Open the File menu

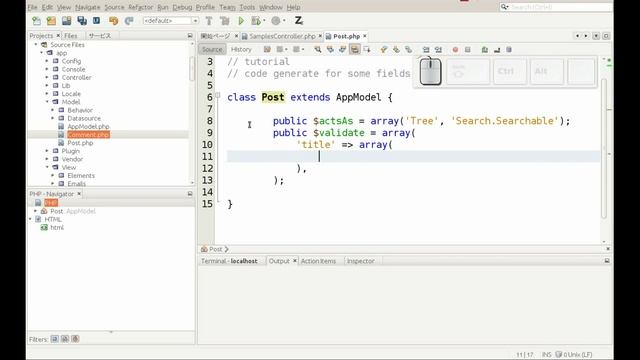point(32,7)
